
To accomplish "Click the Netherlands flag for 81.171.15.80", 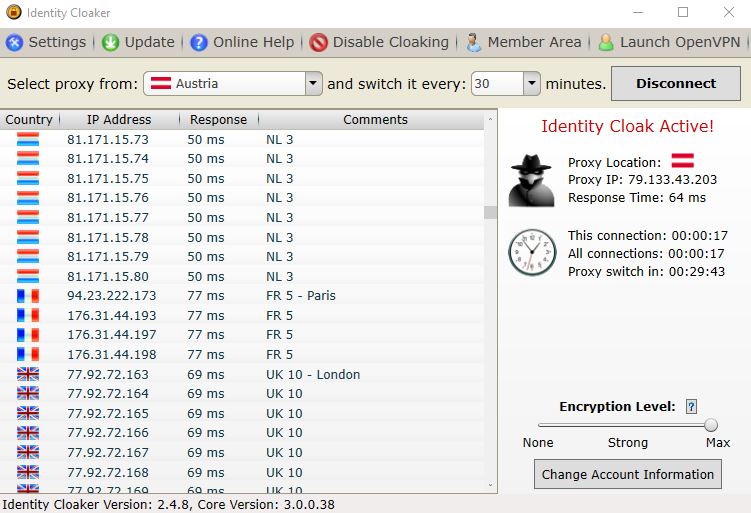I will pos(28,276).
